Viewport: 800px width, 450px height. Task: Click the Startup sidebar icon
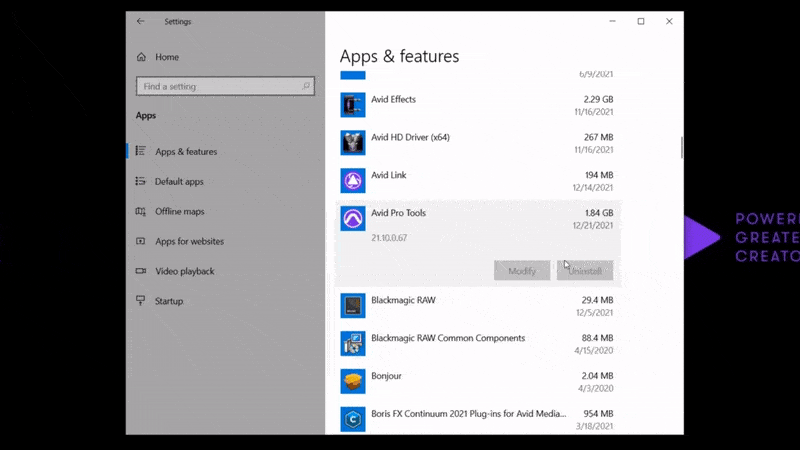140,301
